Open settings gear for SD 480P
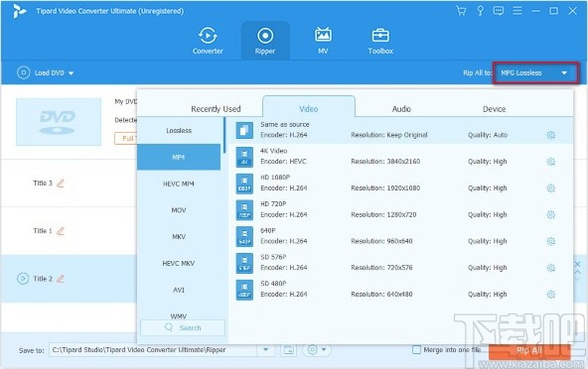588x369 pixels. [550, 294]
